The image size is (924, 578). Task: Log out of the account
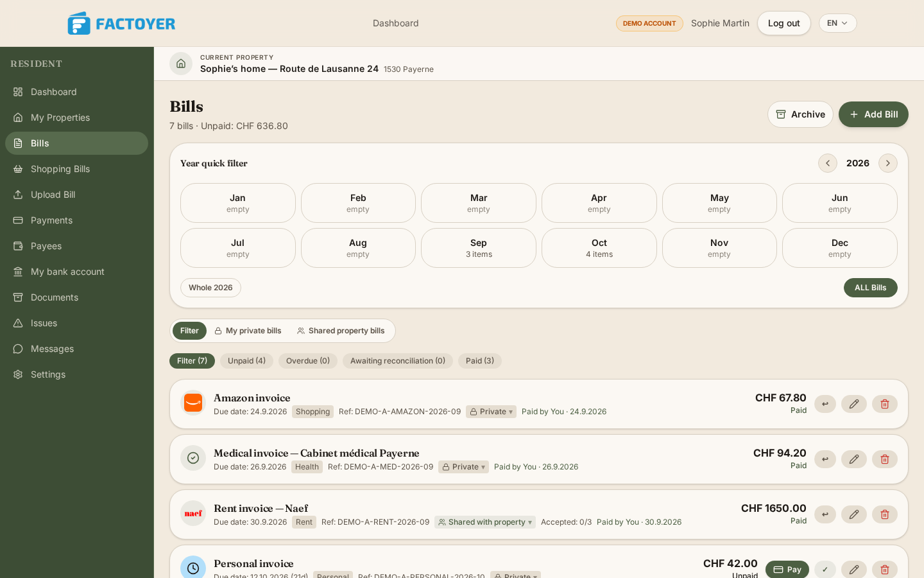(784, 23)
